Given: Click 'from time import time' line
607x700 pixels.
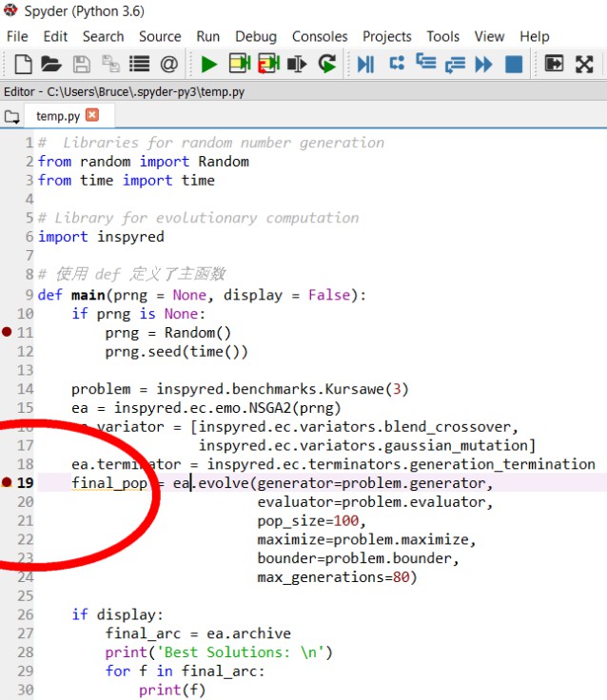Looking at the screenshot, I should click(127, 180).
